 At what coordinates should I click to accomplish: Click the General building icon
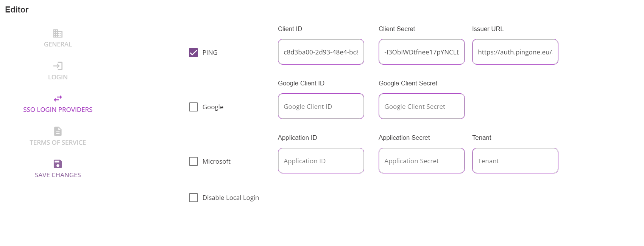(58, 34)
